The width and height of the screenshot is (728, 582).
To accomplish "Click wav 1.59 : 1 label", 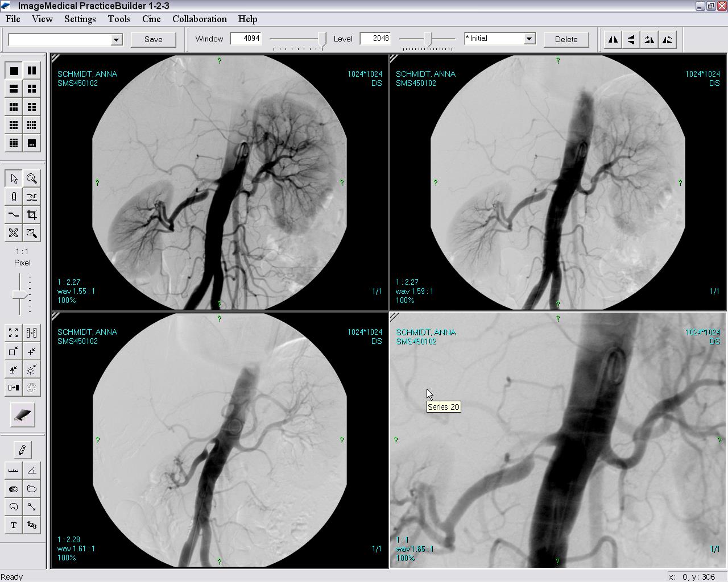I will click(415, 291).
